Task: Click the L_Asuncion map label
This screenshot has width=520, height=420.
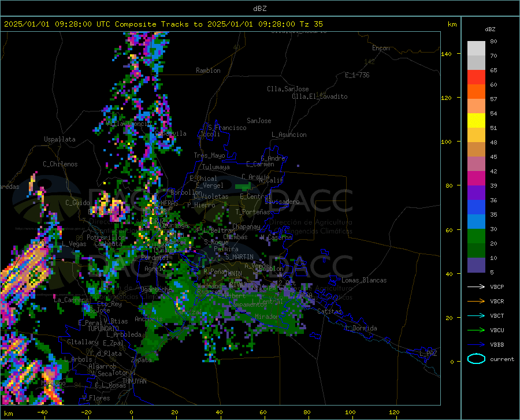Action: click(x=289, y=135)
